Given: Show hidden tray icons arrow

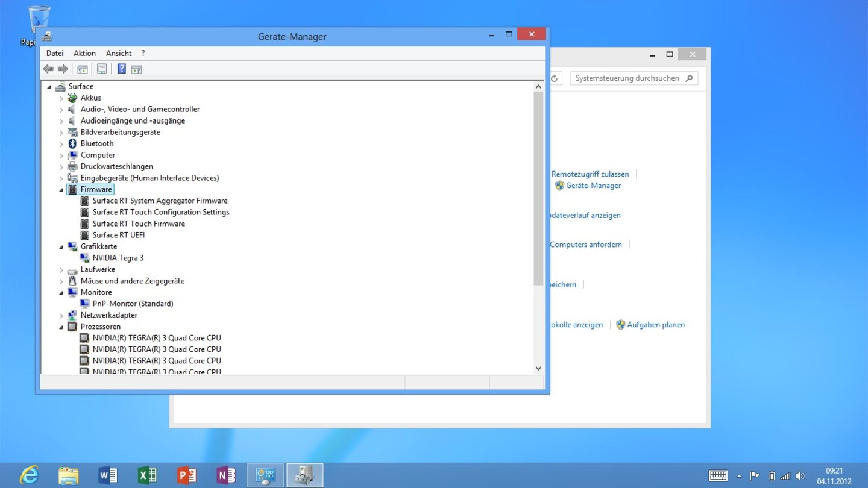Looking at the screenshot, I should click(739, 475).
